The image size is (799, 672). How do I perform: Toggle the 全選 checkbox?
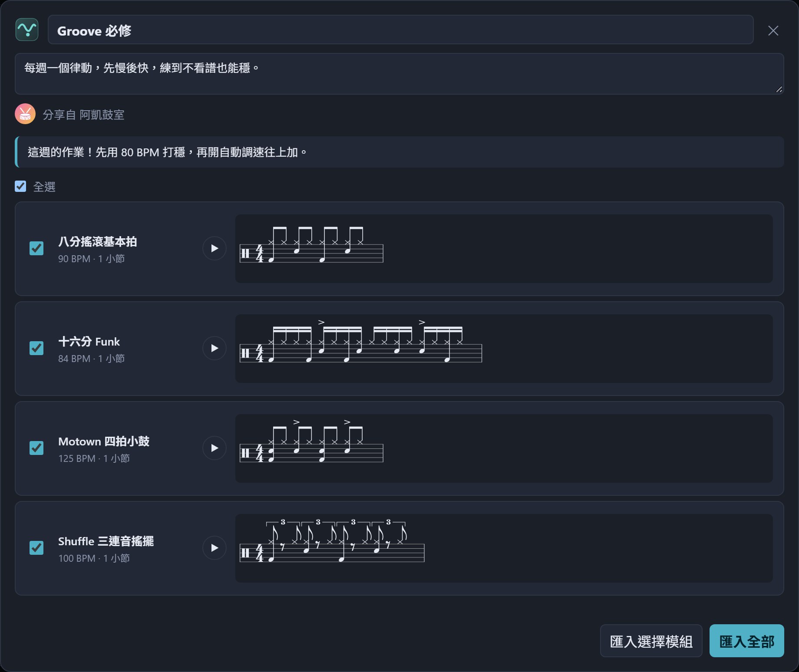(x=20, y=187)
